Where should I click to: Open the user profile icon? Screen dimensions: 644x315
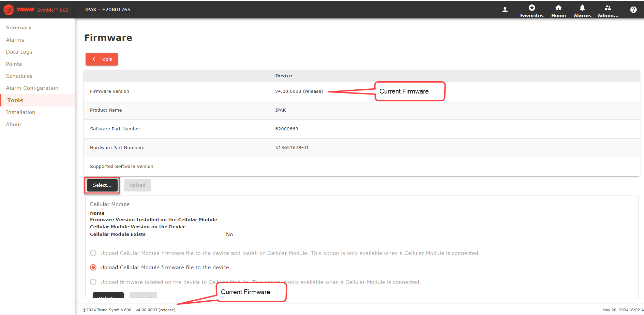click(x=505, y=10)
